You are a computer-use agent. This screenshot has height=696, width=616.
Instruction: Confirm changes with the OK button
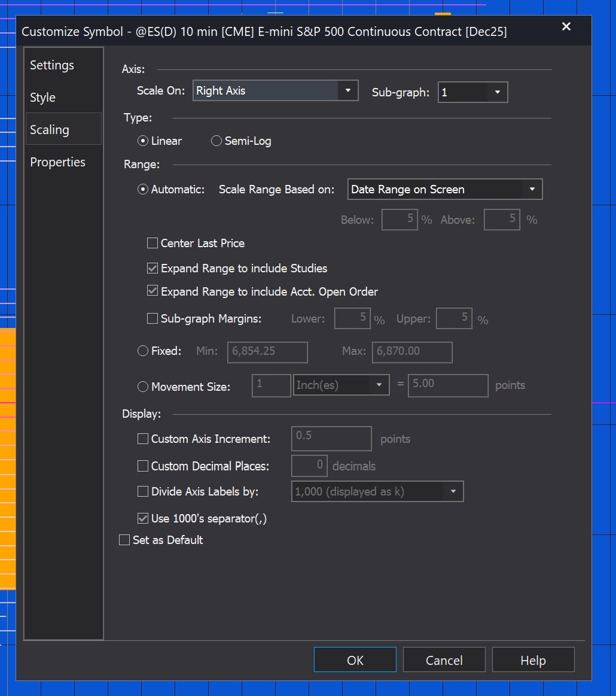coord(355,659)
